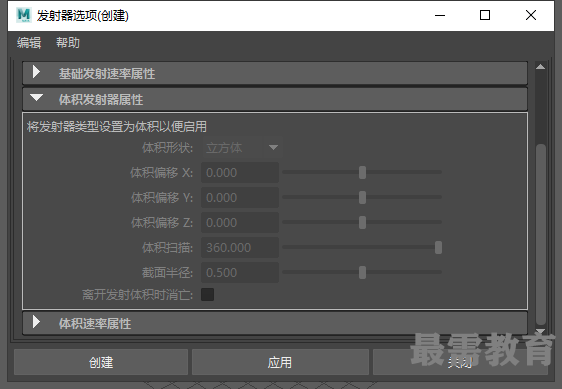The image size is (562, 389).
Task: Click the 体积形状 label
Action: (x=167, y=148)
